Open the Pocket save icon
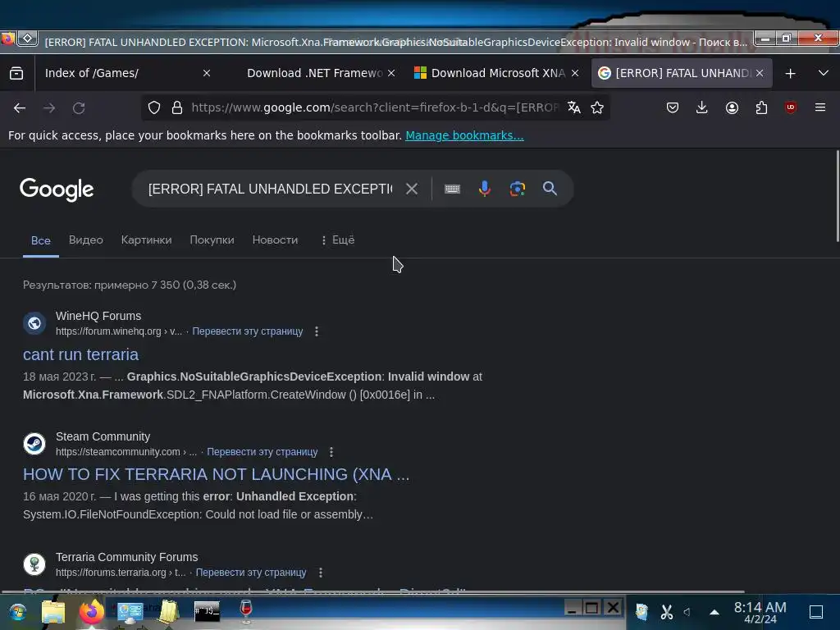Image resolution: width=840 pixels, height=630 pixels. [x=673, y=107]
